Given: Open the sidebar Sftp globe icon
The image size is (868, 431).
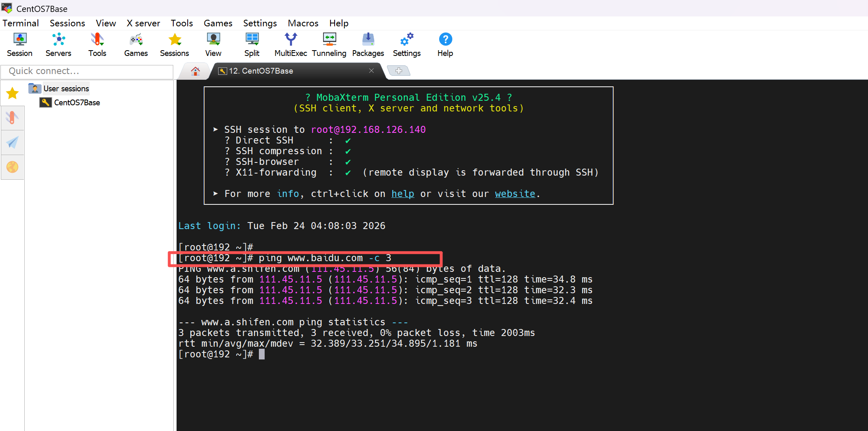Looking at the screenshot, I should click(x=12, y=167).
